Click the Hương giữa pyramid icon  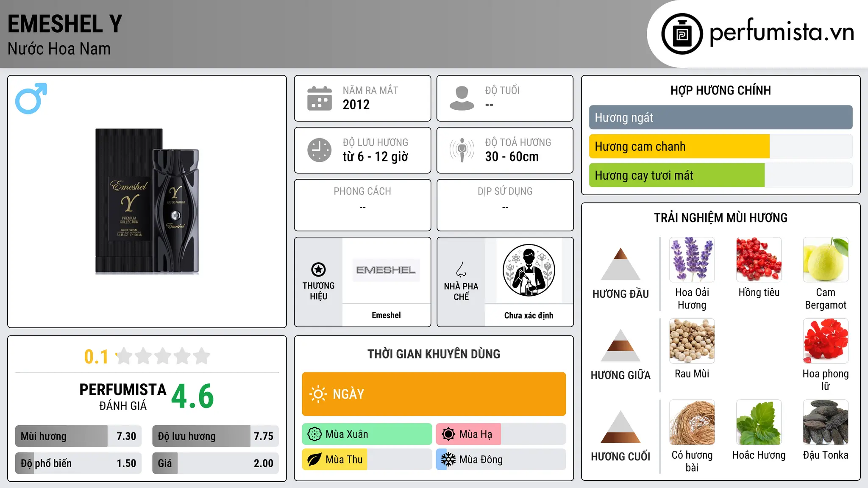pos(620,345)
